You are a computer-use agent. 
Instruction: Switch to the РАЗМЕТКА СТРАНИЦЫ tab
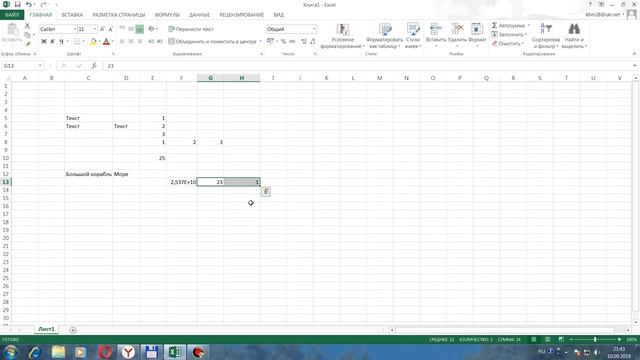(x=119, y=15)
